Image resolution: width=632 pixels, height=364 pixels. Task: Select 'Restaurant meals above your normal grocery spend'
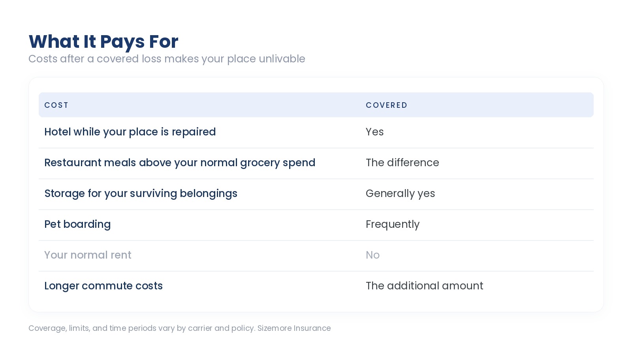tap(180, 163)
